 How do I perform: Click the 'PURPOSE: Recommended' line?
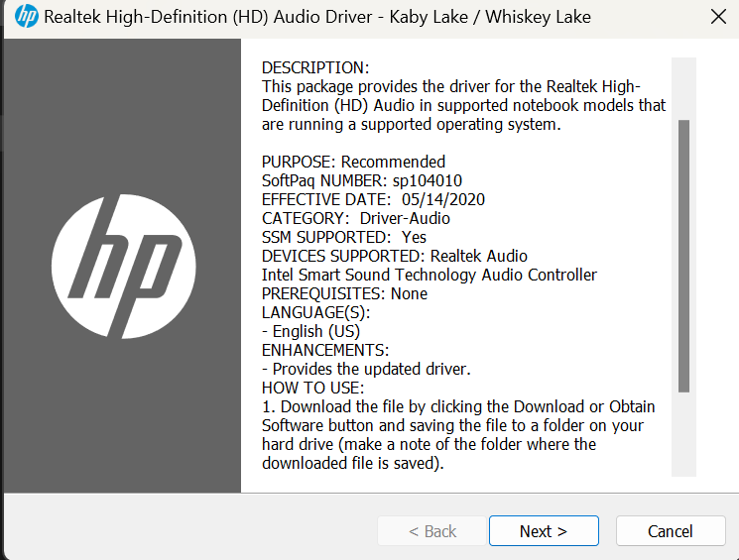point(353,162)
